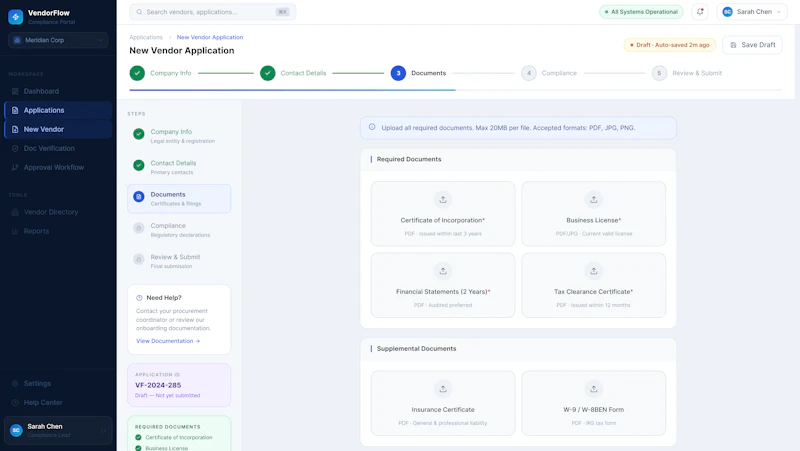The height and width of the screenshot is (451, 800).
Task: Click the All Systems Operational status badge
Action: tap(641, 12)
